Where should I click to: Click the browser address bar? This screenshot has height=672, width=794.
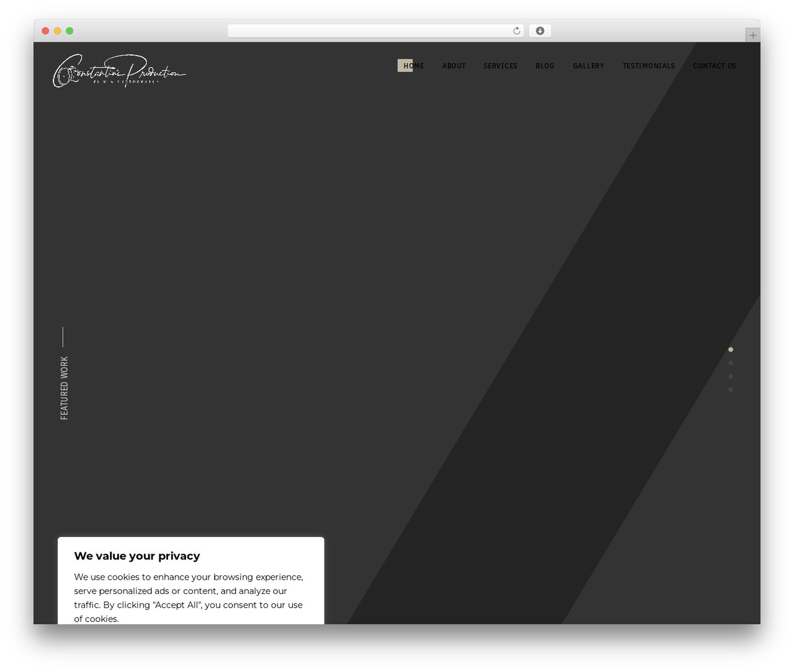pyautogui.click(x=375, y=31)
